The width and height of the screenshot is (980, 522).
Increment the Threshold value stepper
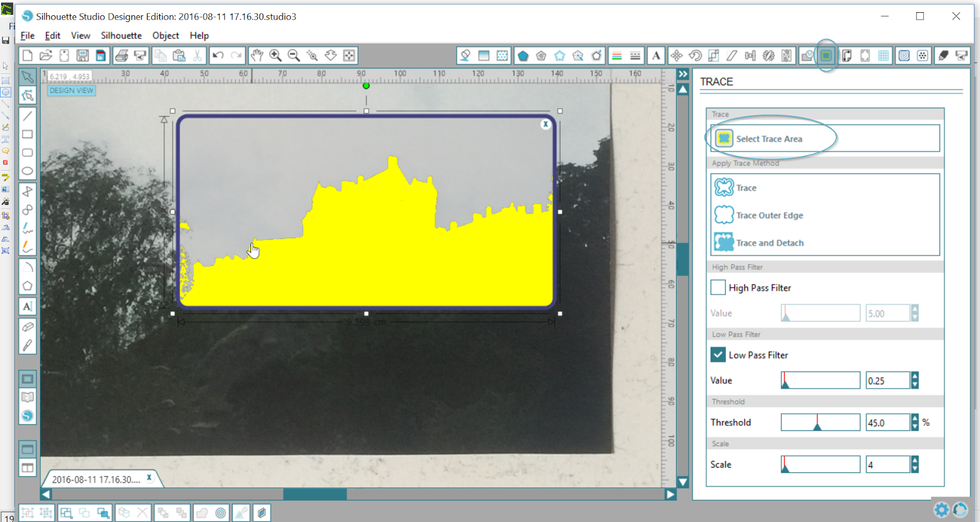click(915, 419)
